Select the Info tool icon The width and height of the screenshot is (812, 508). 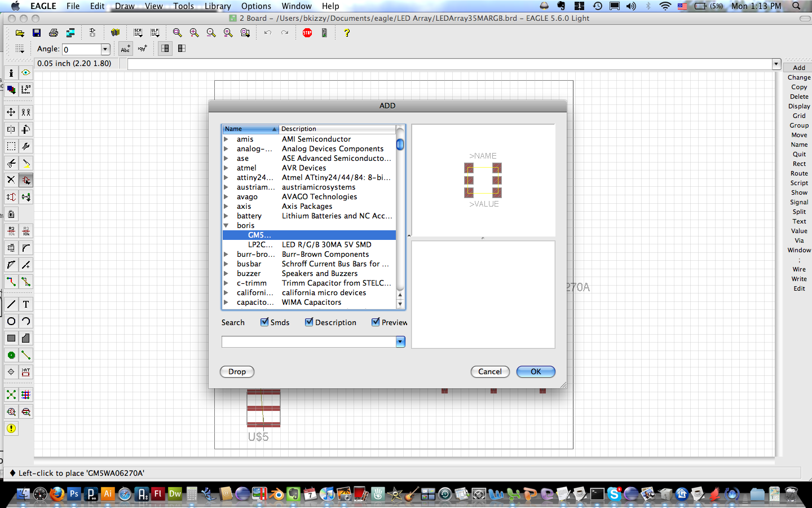11,73
